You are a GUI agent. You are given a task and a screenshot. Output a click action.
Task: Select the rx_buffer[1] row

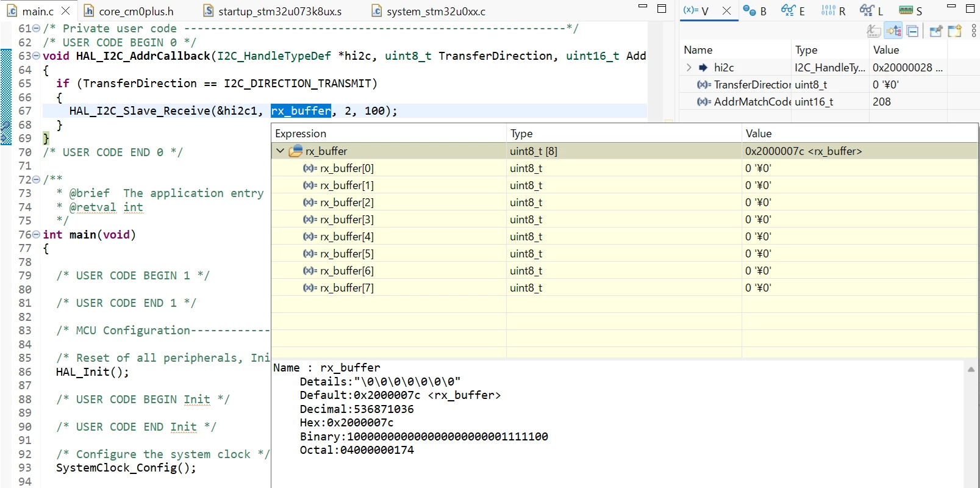(x=624, y=185)
